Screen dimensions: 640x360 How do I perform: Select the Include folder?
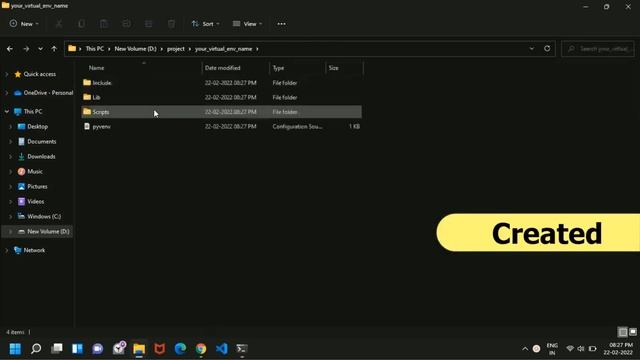(222, 83)
